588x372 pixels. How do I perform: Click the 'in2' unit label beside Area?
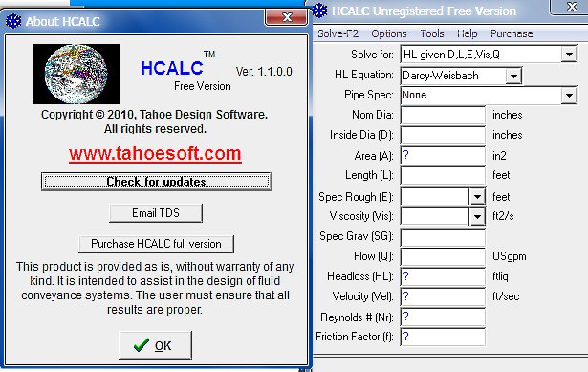click(499, 156)
